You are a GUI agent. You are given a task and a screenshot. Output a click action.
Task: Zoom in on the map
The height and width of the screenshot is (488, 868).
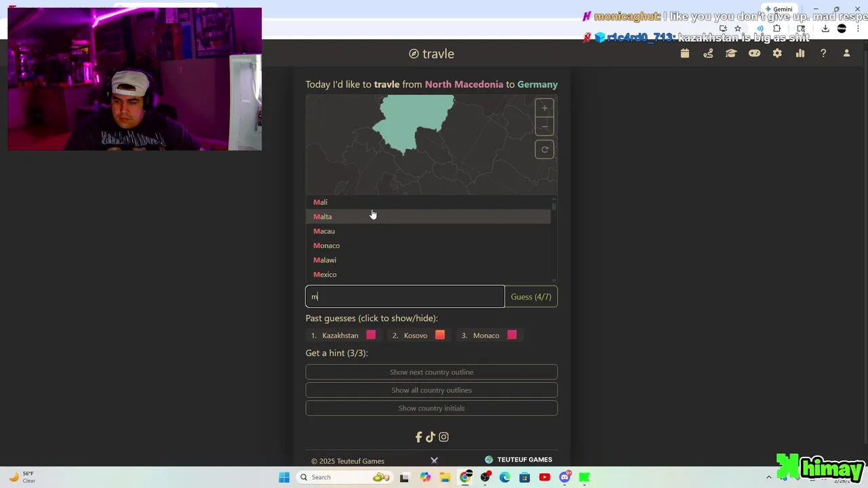(x=545, y=108)
